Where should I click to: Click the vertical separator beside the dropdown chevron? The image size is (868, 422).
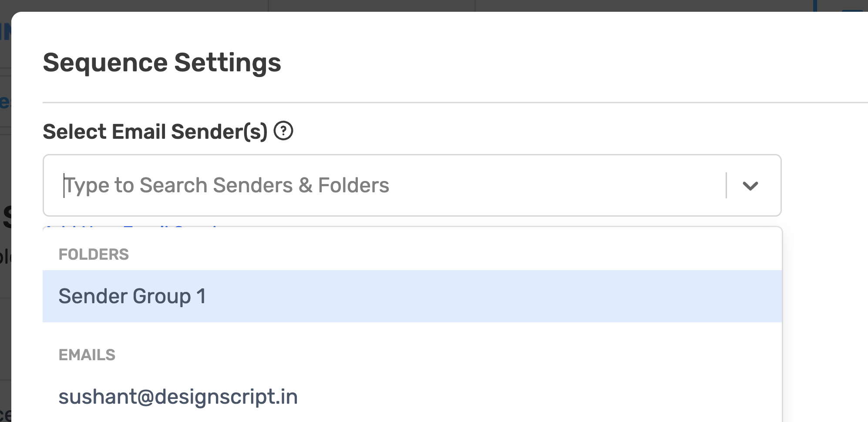coord(726,185)
